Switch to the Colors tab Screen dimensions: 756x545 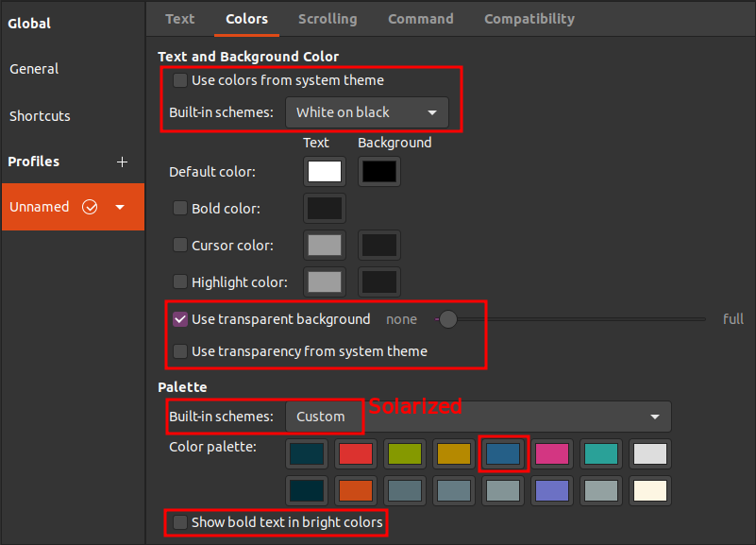247,19
